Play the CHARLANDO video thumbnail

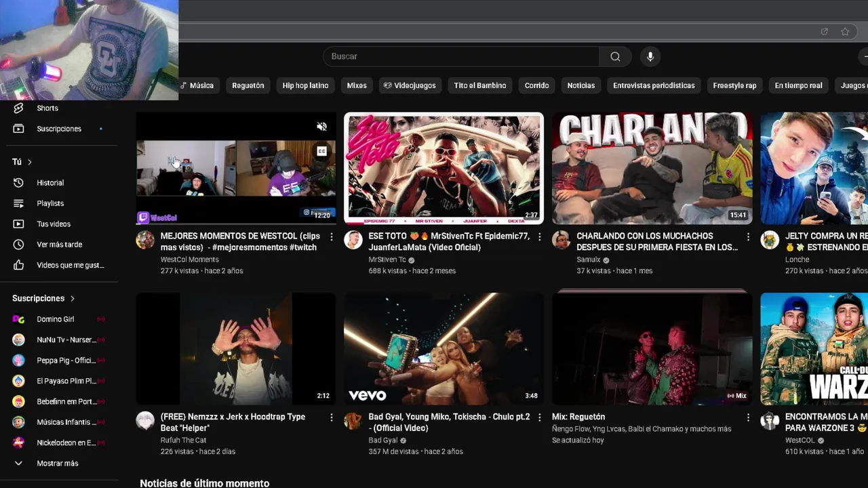coord(652,168)
